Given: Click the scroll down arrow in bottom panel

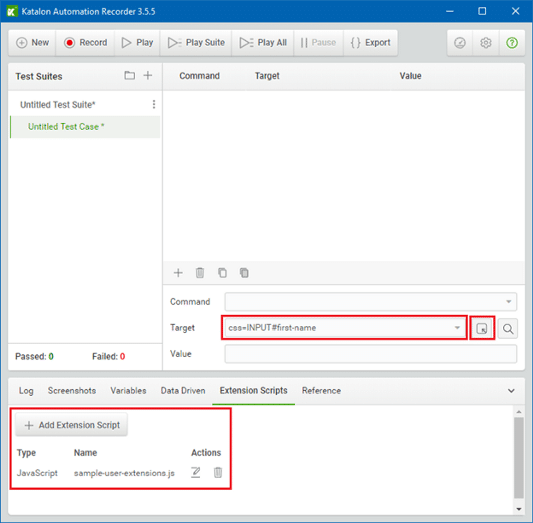Looking at the screenshot, I should pos(519,509).
